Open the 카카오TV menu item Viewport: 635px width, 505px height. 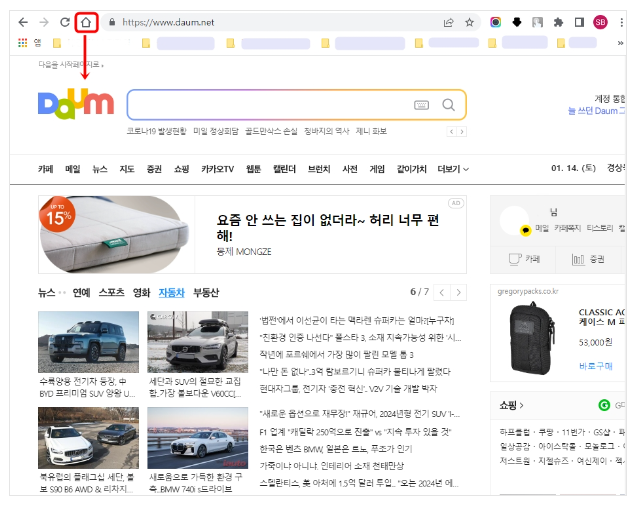217,169
